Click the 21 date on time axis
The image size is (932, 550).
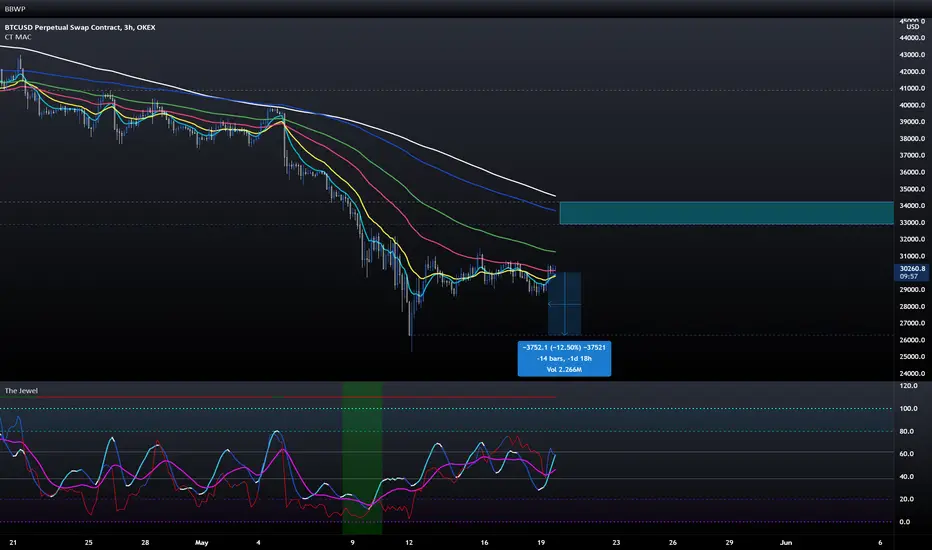(13, 542)
